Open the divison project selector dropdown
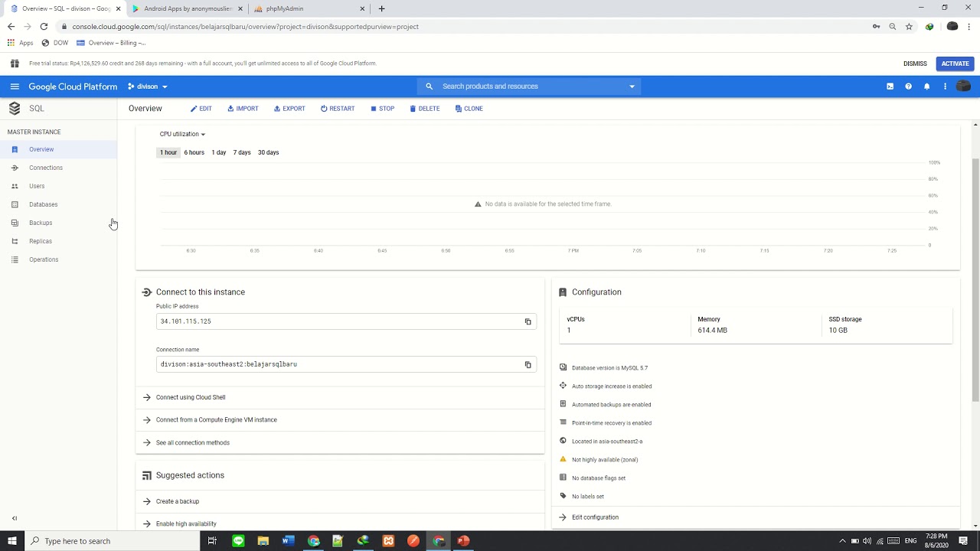 point(148,86)
